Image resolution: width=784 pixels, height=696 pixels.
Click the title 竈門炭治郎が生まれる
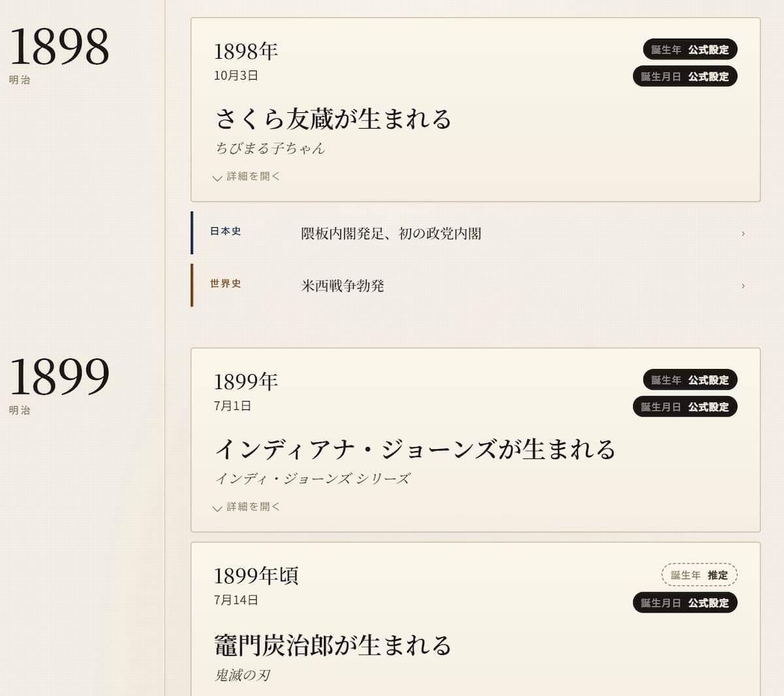click(333, 645)
